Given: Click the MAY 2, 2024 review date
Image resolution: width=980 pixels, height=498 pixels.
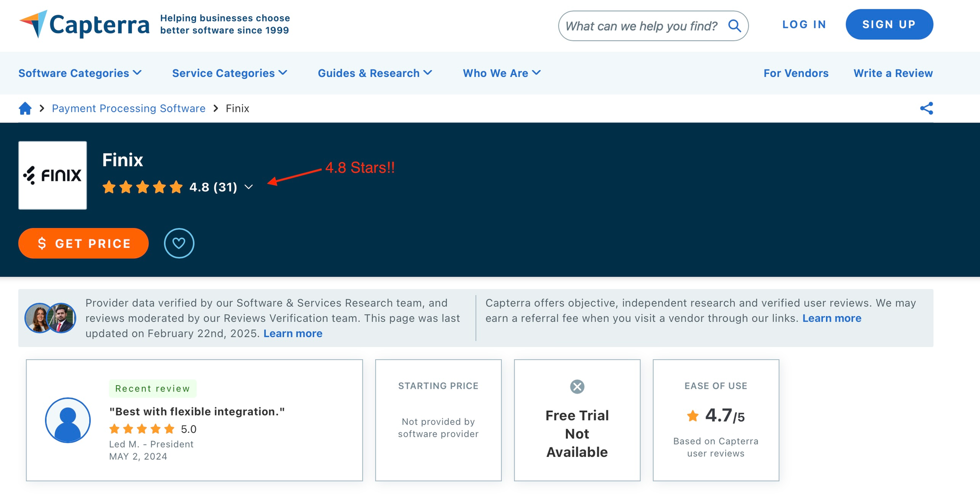Looking at the screenshot, I should [138, 456].
